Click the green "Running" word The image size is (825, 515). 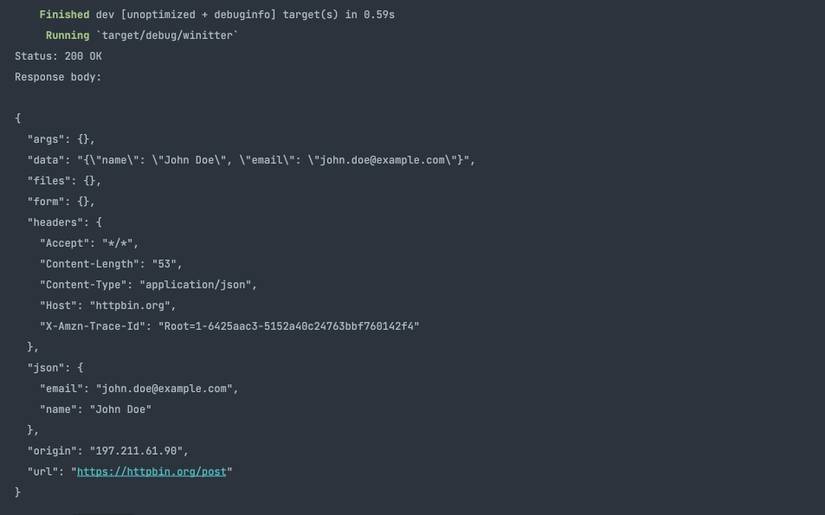point(67,36)
